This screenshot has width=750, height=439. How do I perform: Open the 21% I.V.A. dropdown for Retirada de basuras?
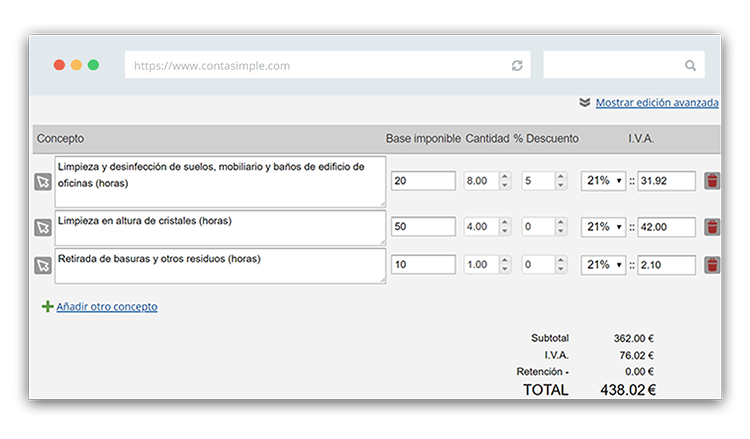click(x=604, y=264)
